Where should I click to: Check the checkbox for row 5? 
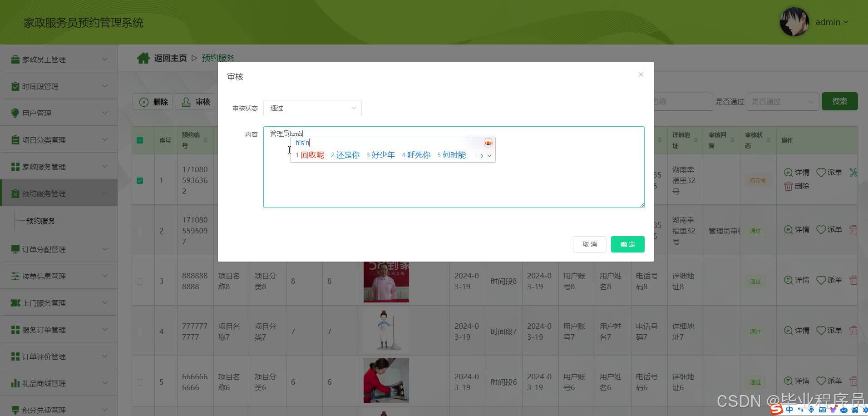[140, 382]
